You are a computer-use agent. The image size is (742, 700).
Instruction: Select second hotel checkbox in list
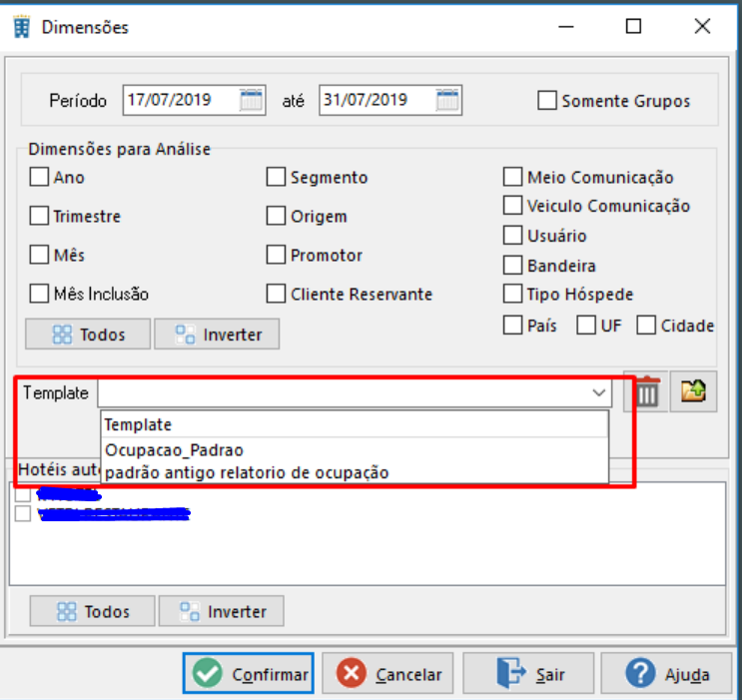(23, 513)
